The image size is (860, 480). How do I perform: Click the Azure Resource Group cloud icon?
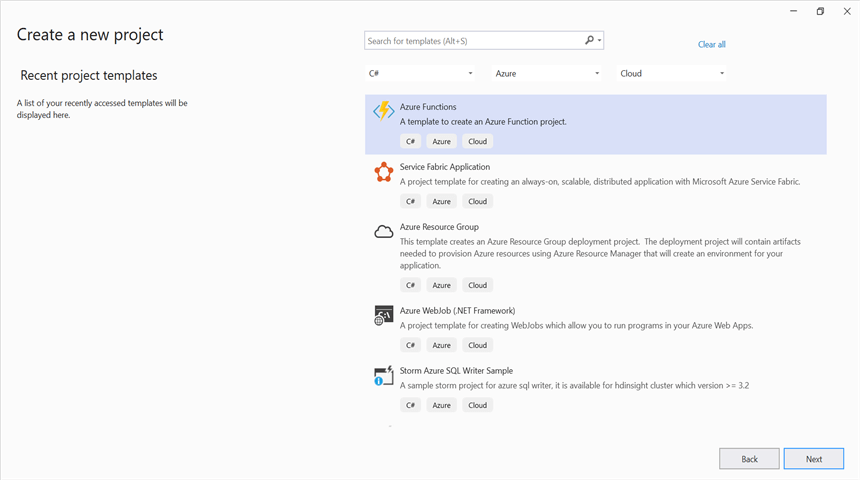pos(383,231)
